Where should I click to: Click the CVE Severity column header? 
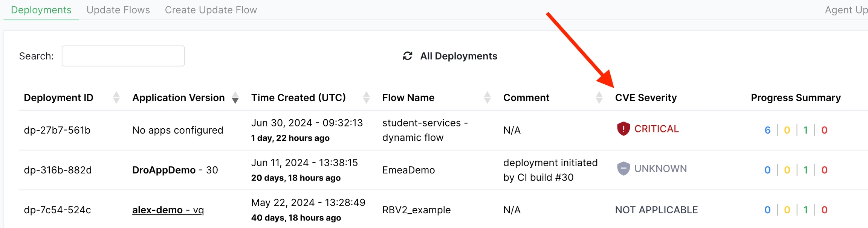pos(646,97)
